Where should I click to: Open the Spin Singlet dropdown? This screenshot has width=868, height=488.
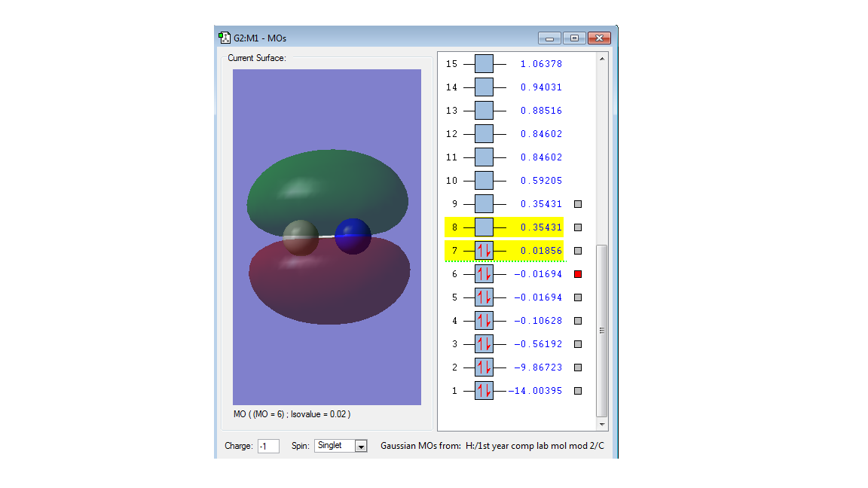pos(361,446)
